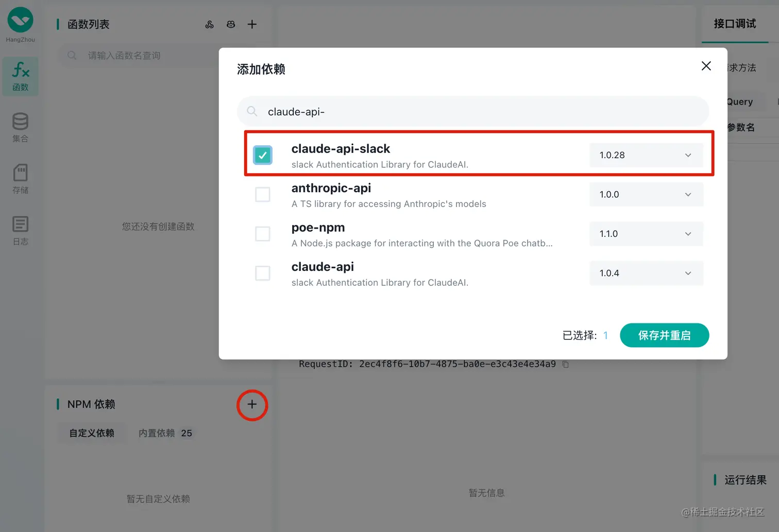Click the 函数 functions icon in sidebar
Screen dimensions: 779x532
[20, 76]
